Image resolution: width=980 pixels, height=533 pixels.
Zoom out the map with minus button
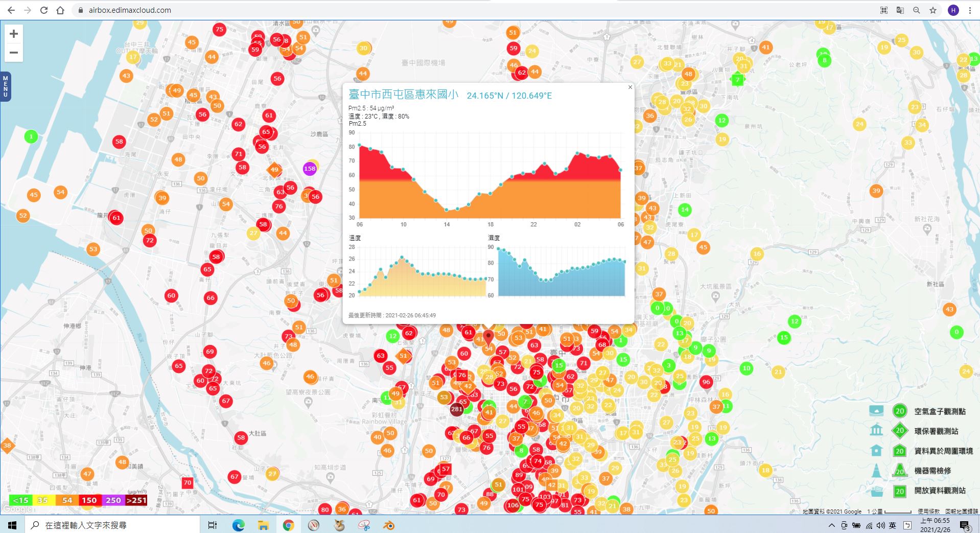click(x=14, y=53)
